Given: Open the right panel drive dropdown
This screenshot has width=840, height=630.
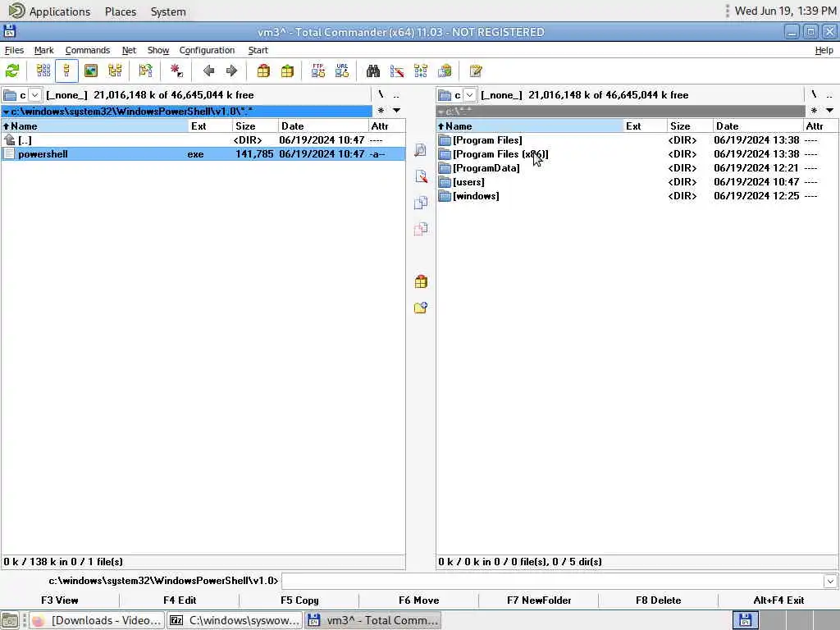Looking at the screenshot, I should 470,95.
